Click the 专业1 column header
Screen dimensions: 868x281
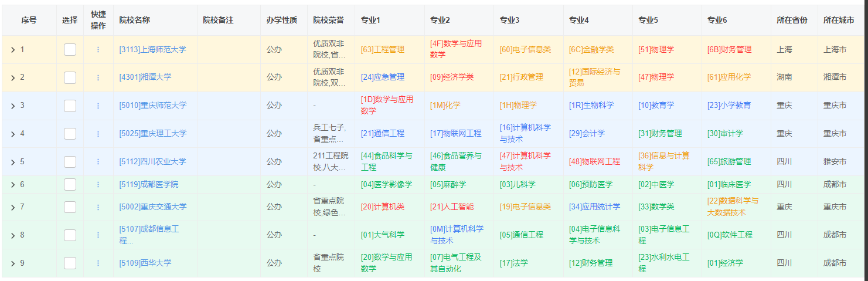tap(370, 21)
